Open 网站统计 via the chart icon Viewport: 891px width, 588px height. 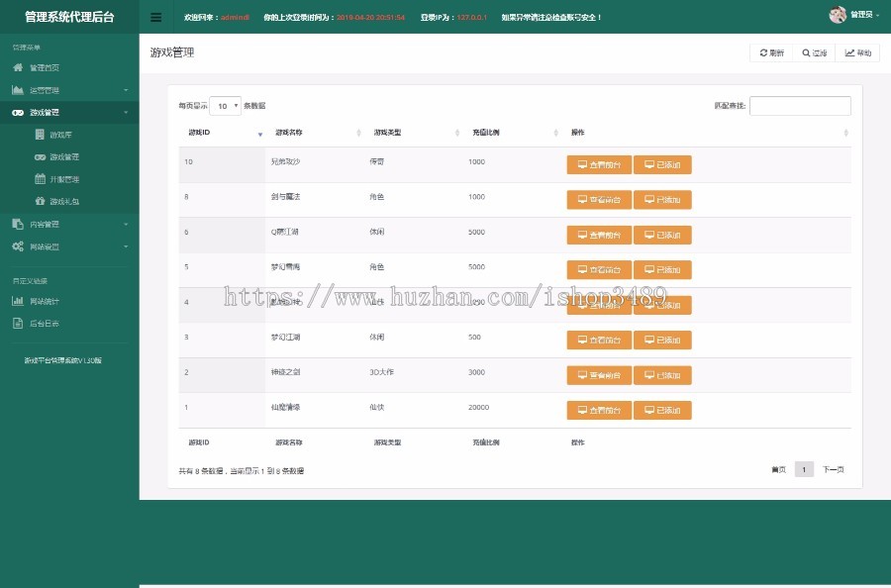[x=16, y=300]
